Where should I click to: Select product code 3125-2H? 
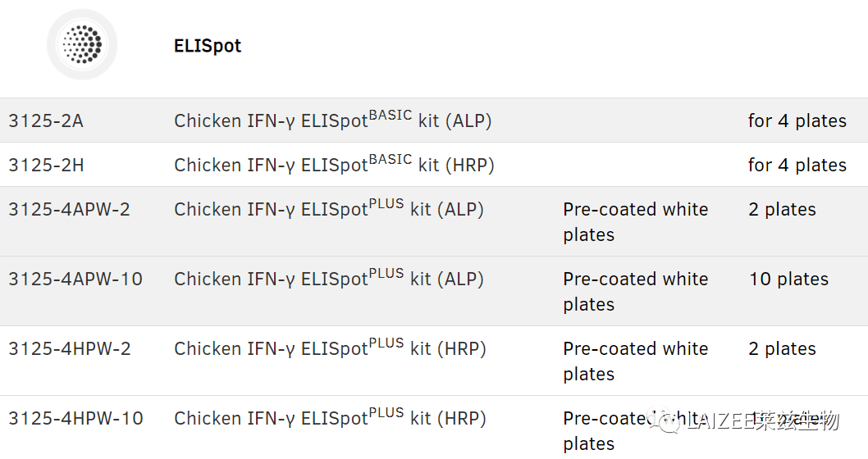click(47, 166)
